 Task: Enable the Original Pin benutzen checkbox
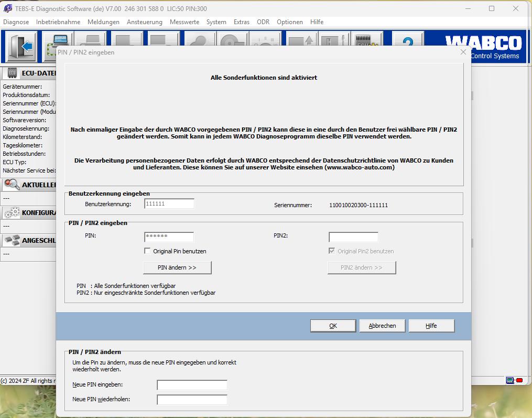tap(148, 251)
